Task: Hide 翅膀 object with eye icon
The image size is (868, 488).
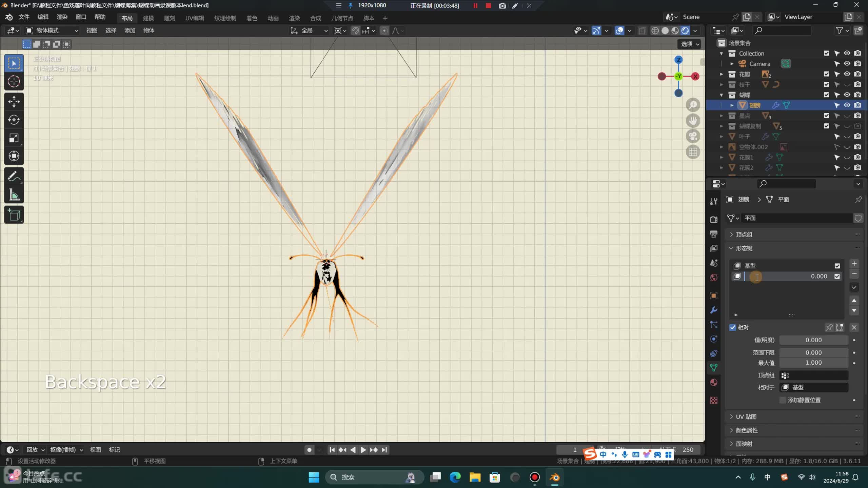Action: pyautogui.click(x=847, y=105)
